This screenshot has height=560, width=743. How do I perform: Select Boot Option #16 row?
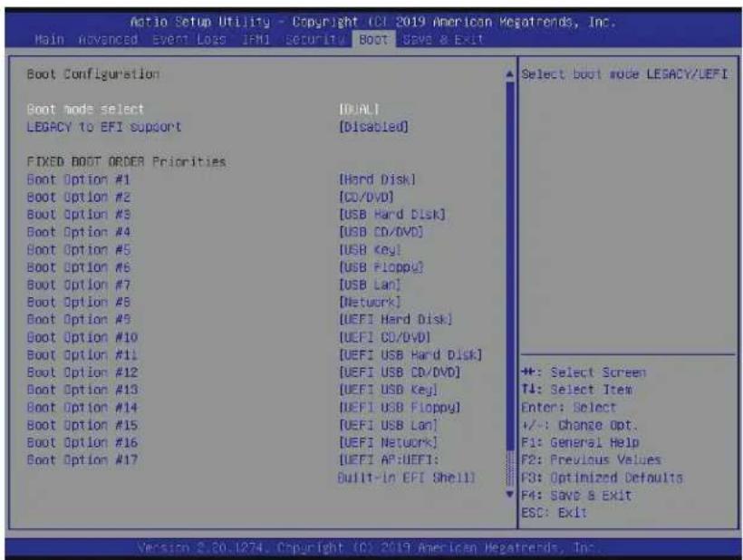tap(82, 442)
